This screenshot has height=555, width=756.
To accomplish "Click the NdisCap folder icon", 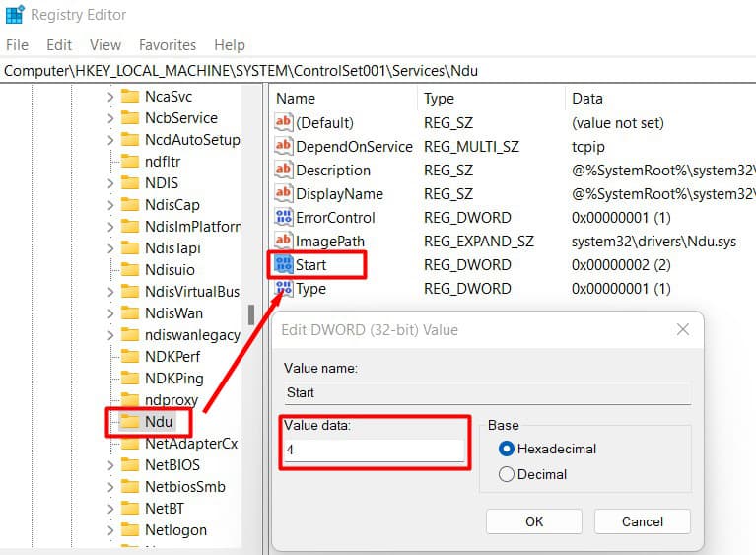I will (130, 204).
